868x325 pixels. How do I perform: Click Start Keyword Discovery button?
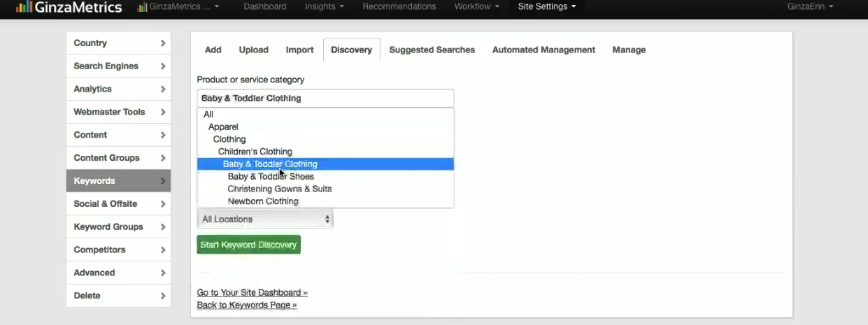[248, 245]
